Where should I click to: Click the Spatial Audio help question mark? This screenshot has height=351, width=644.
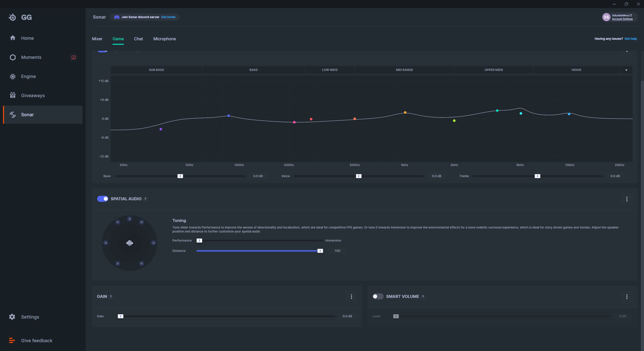[145, 199]
